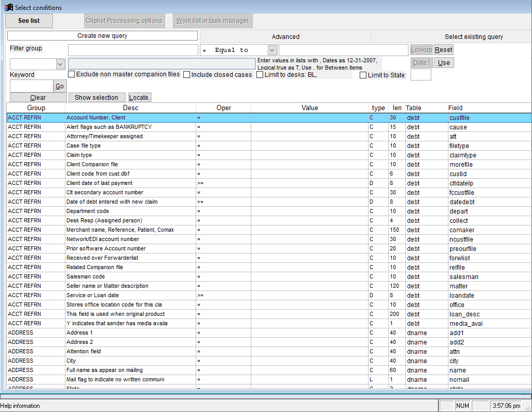Screen dimensions: 532x412
Task: Tick the Limit to State checkbox
Action: 363,75
